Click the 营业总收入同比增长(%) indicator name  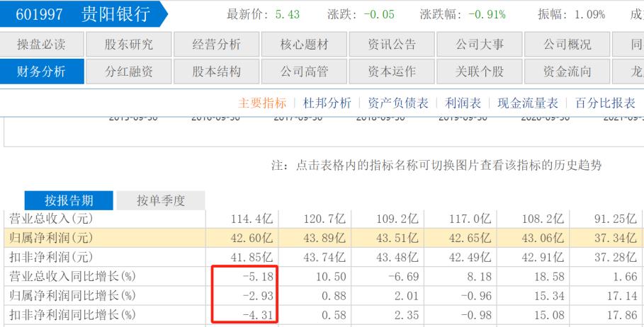[x=69, y=276]
